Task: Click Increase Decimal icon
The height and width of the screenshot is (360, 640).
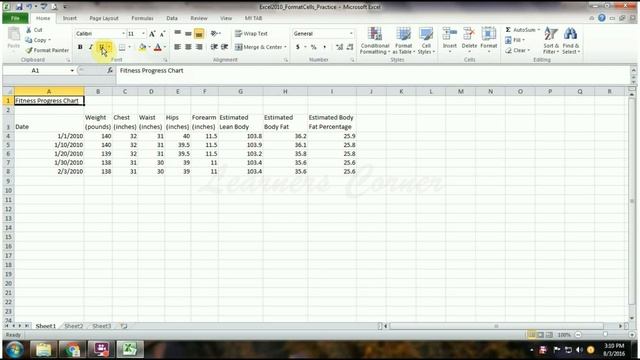Action: tap(339, 47)
